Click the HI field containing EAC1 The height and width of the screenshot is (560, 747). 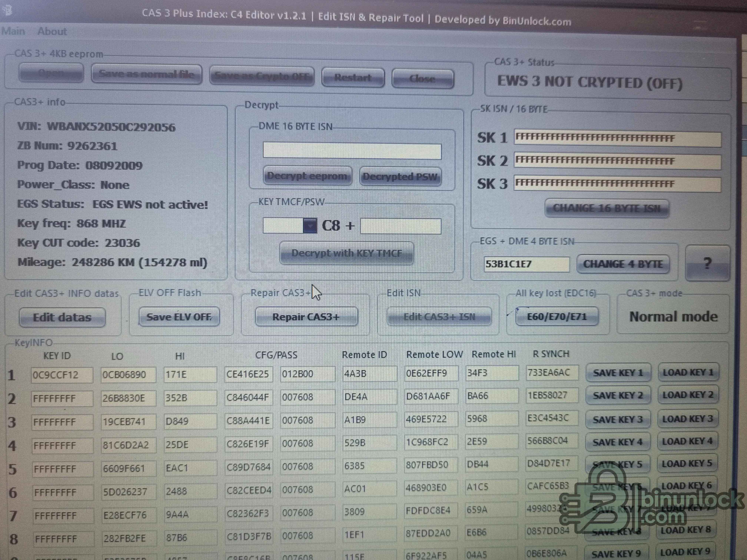[x=190, y=468]
